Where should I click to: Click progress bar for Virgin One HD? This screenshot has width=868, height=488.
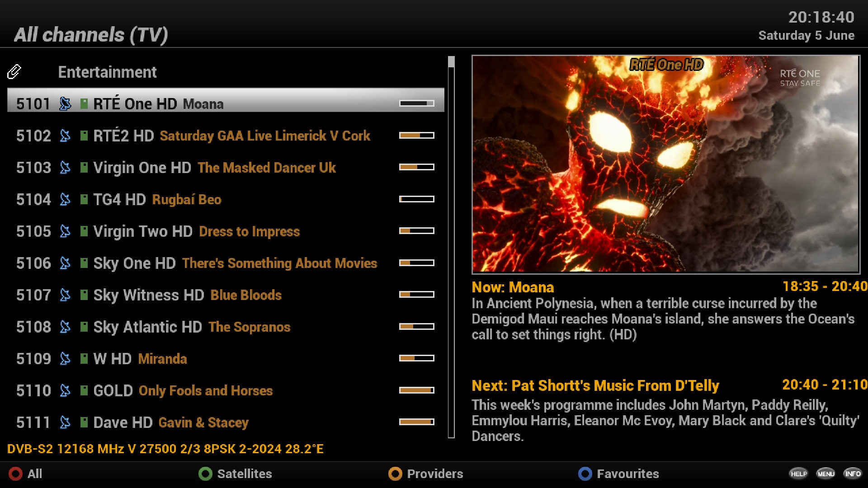pos(417,167)
